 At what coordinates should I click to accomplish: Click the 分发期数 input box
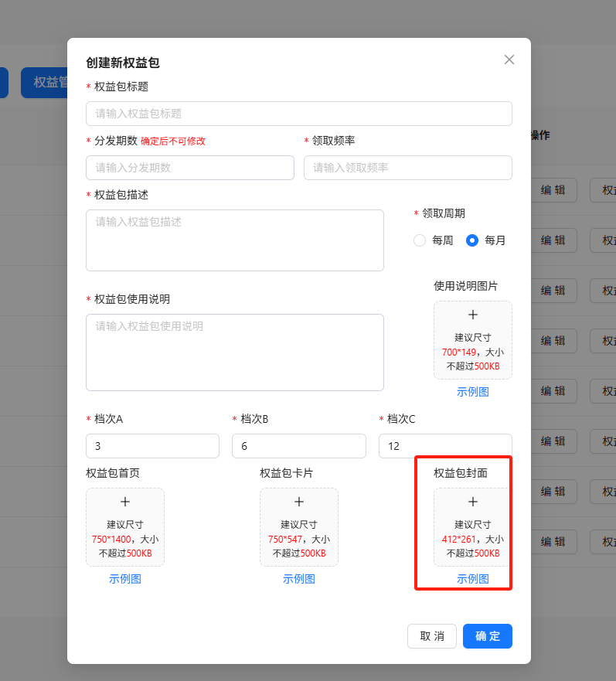[190, 168]
